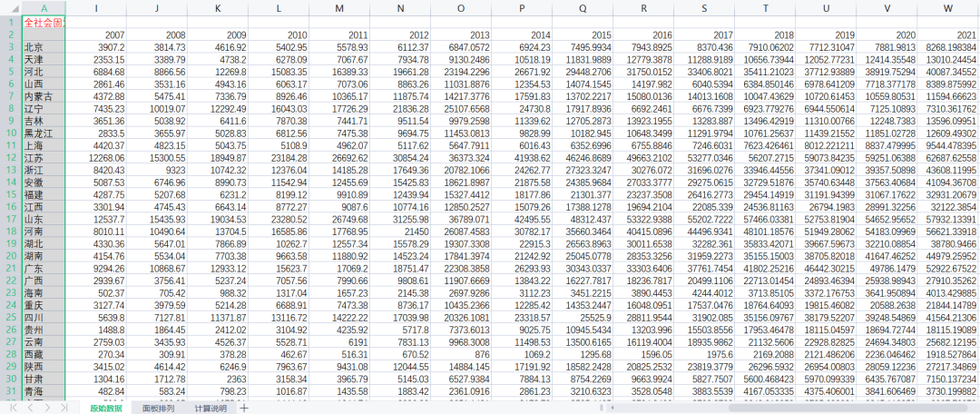Switch to the 原始数据 sheet tab
This screenshot has height=414, width=980.
[x=105, y=409]
